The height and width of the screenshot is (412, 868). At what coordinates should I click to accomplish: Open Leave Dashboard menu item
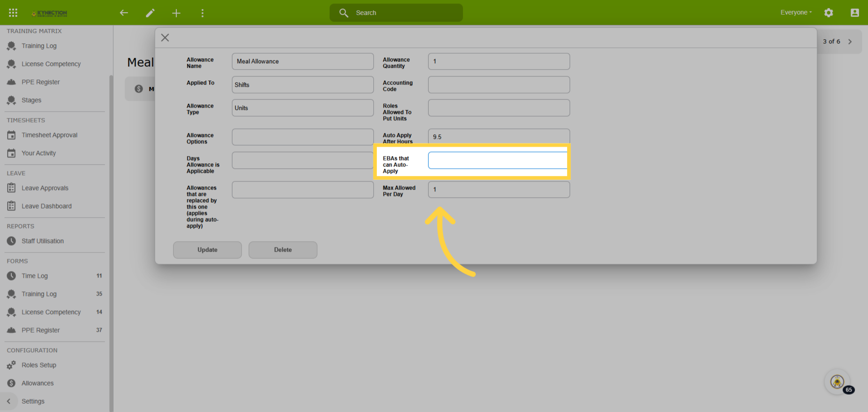coord(47,206)
